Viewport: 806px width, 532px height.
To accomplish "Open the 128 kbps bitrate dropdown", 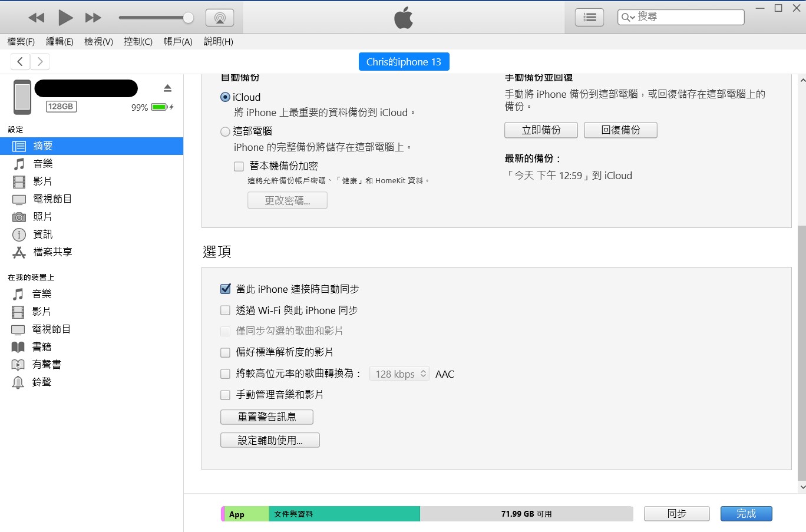I will coord(399,374).
